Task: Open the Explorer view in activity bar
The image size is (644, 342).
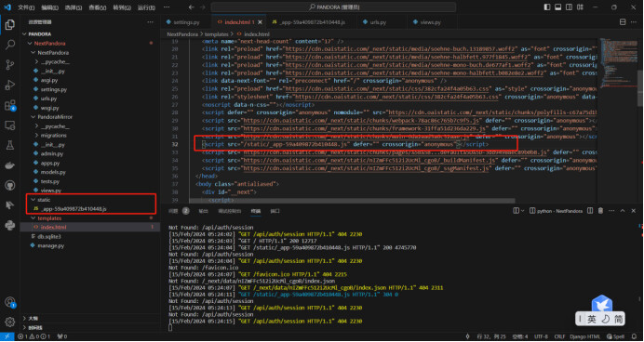Action: click(10, 25)
